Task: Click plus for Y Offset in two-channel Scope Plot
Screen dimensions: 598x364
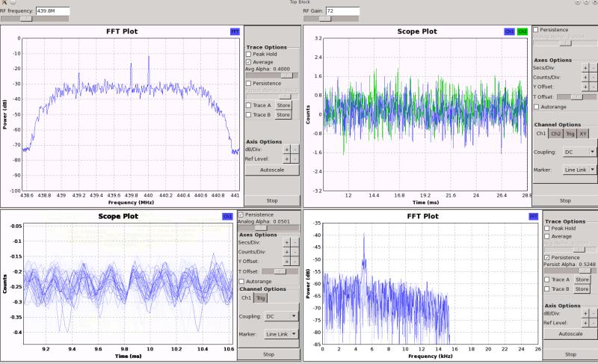Action: 585,87
